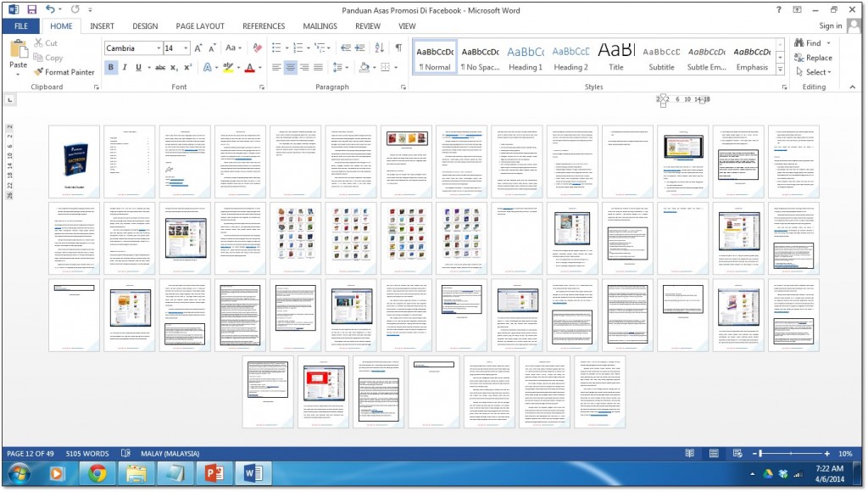The image size is (868, 492).
Task: Toggle Italic formatting
Action: [125, 68]
